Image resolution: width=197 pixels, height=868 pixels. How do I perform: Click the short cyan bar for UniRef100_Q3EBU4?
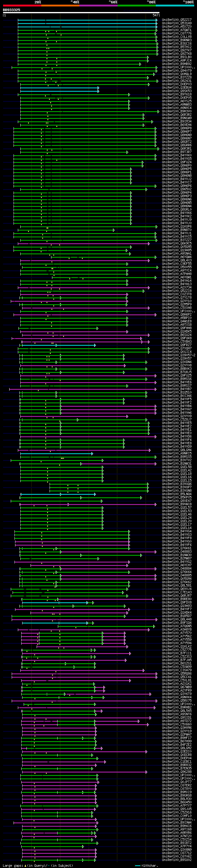click(60, 88)
